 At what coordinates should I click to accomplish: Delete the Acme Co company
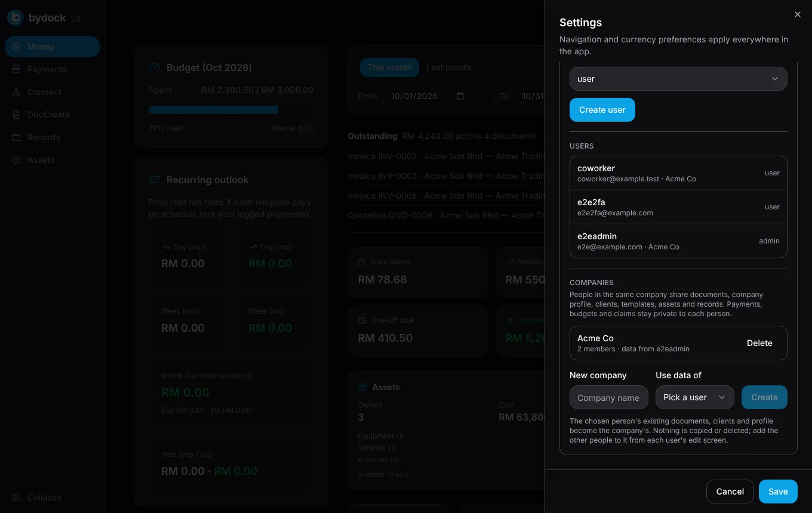click(x=759, y=343)
